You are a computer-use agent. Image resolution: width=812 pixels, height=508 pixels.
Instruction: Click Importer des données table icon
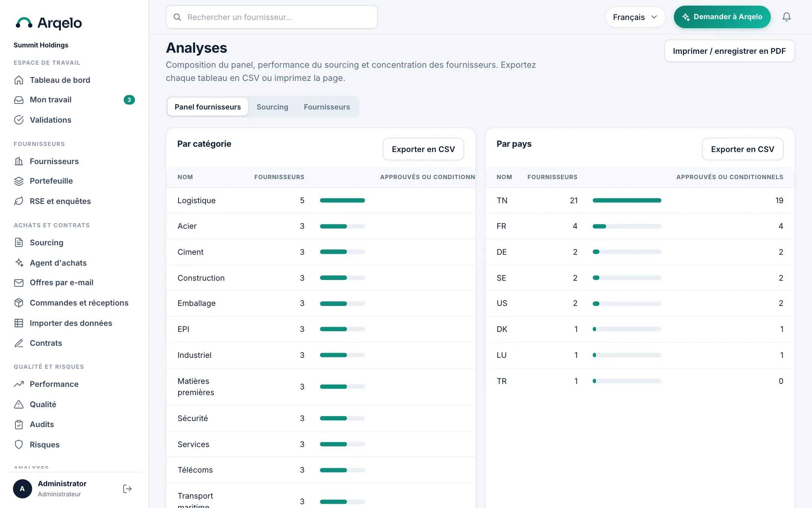coord(19,323)
